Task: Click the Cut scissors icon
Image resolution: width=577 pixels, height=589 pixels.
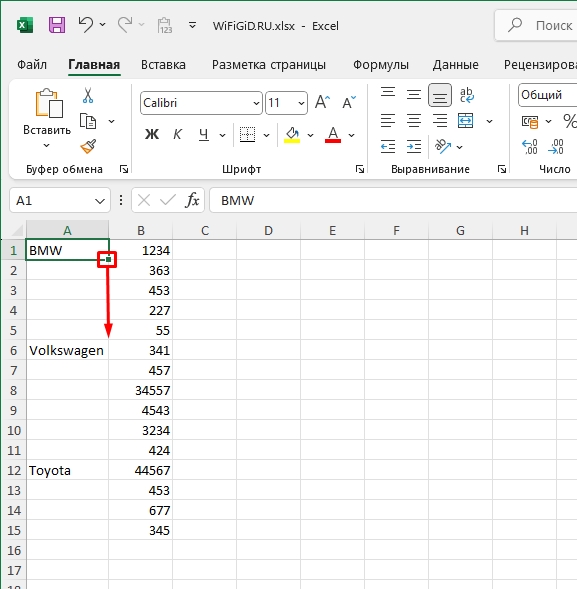Action: (88, 95)
